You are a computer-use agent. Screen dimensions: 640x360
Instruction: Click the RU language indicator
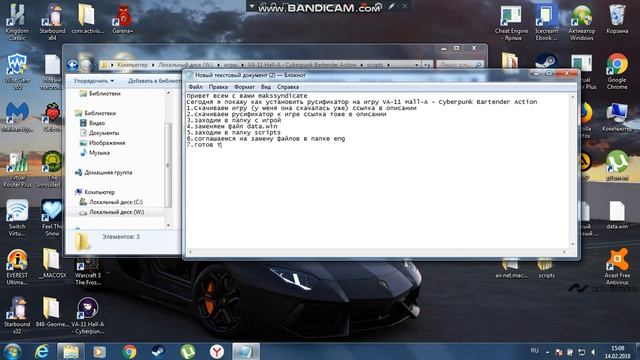[x=534, y=351]
